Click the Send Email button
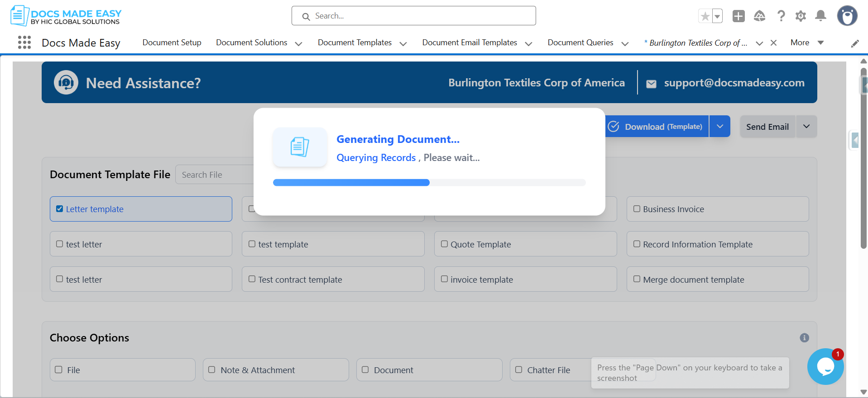Viewport: 868px width, 398px height. click(767, 127)
